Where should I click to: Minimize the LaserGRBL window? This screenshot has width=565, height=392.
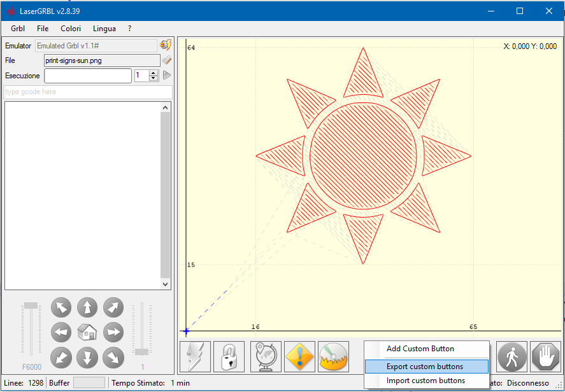[x=490, y=11]
